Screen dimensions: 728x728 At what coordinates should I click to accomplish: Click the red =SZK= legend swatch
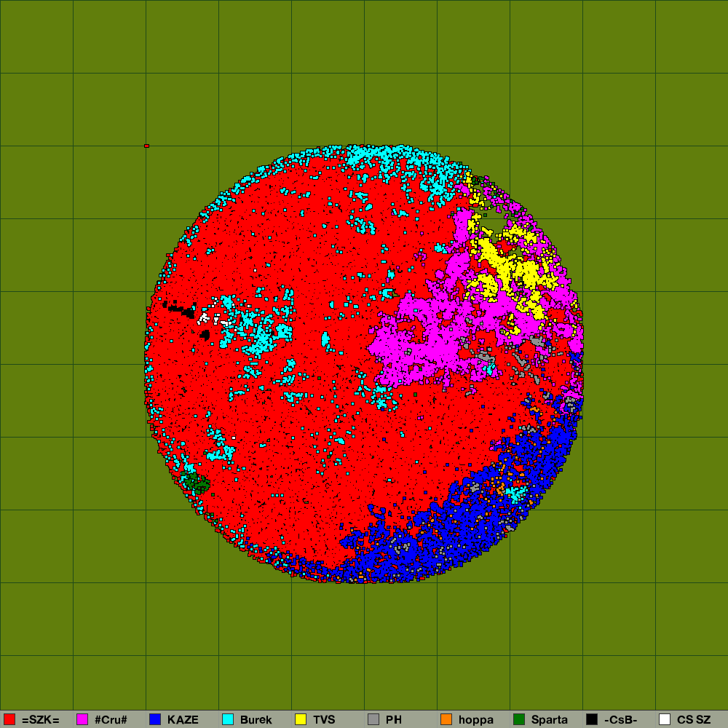click(x=9, y=719)
